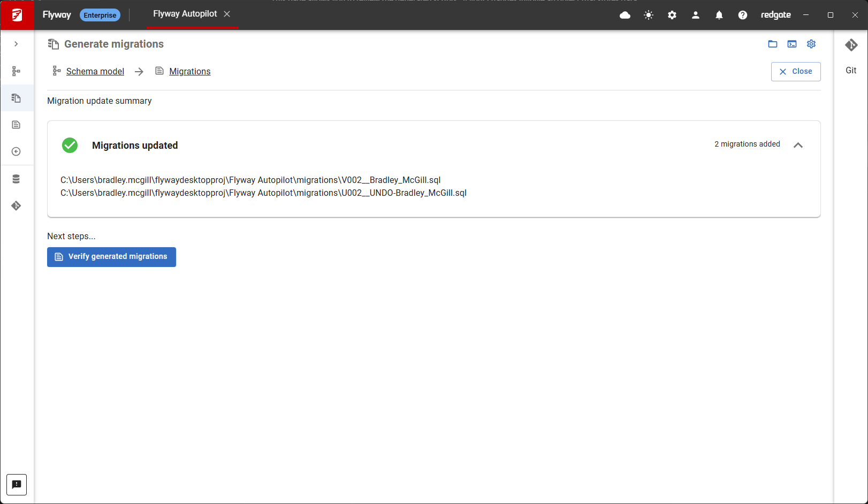This screenshot has width=868, height=504.
Task: Click the Enterprise edition badge
Action: [100, 15]
